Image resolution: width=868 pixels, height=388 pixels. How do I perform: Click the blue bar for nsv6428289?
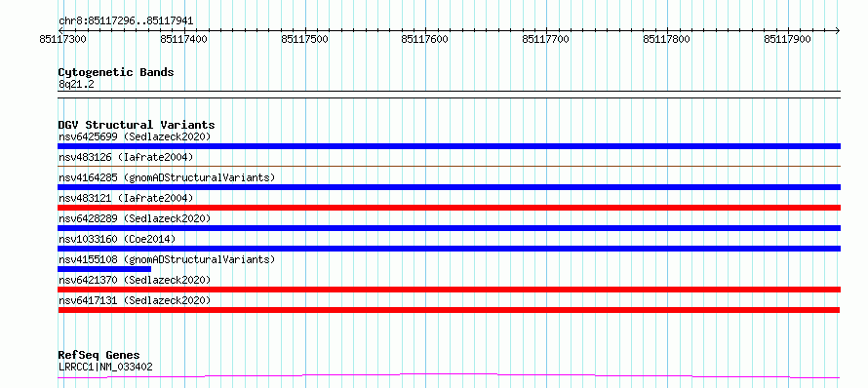(449, 228)
